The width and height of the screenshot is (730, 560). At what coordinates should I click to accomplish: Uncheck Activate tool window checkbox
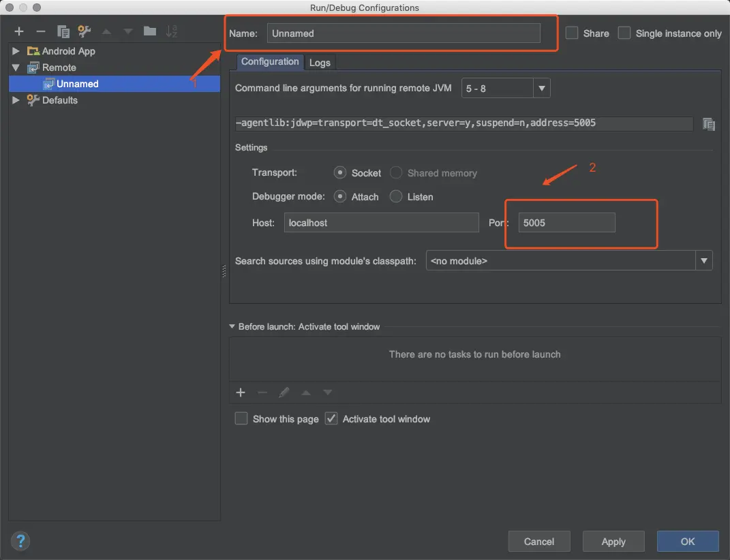click(x=331, y=418)
